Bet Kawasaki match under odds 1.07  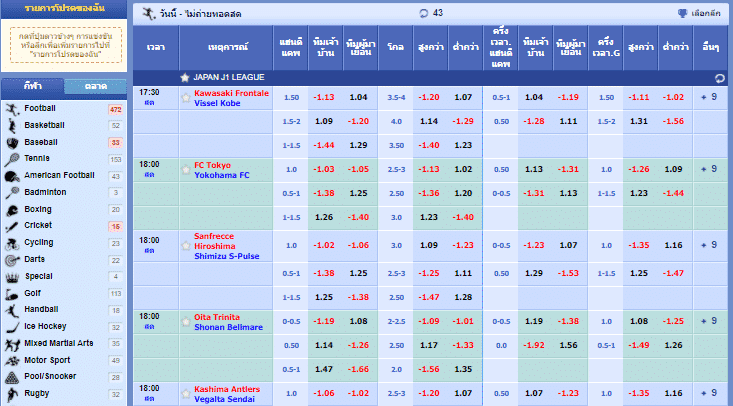(x=463, y=97)
